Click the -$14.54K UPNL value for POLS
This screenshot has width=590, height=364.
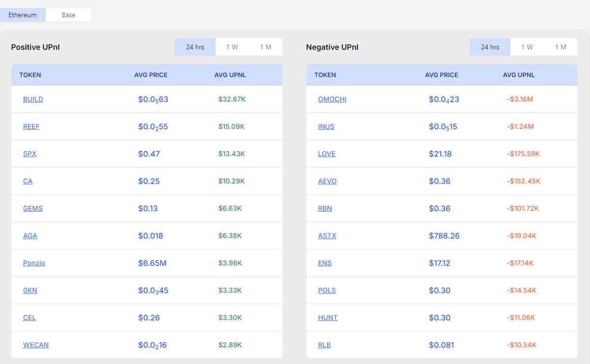[522, 290]
